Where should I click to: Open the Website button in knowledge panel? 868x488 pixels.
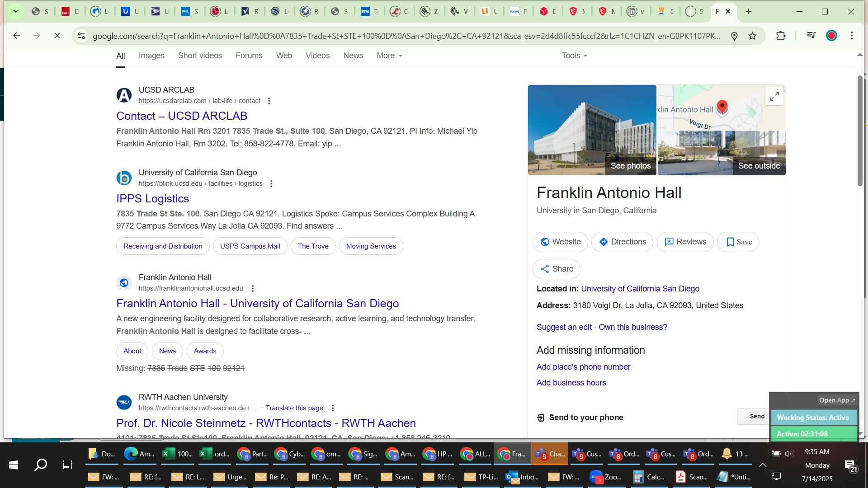tap(560, 242)
